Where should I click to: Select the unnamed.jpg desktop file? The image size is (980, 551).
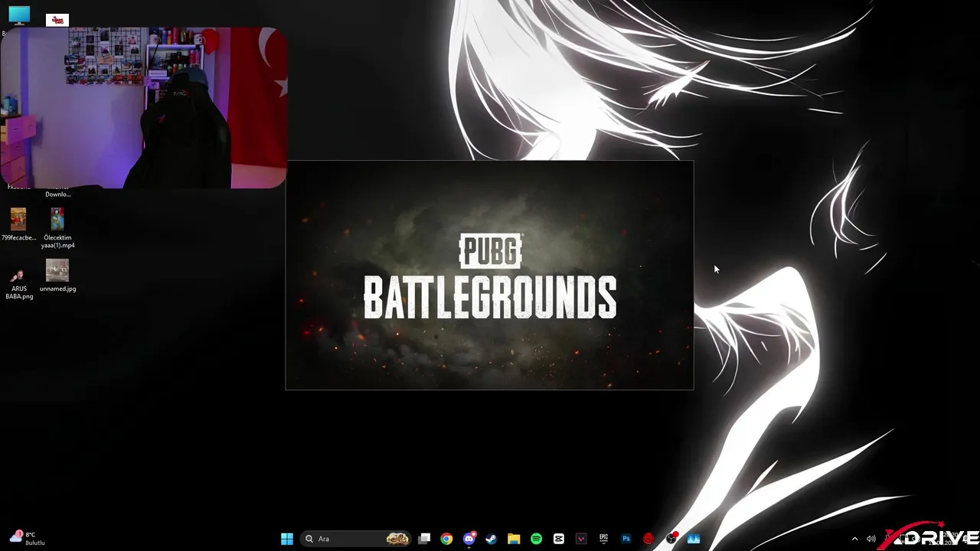click(x=57, y=275)
